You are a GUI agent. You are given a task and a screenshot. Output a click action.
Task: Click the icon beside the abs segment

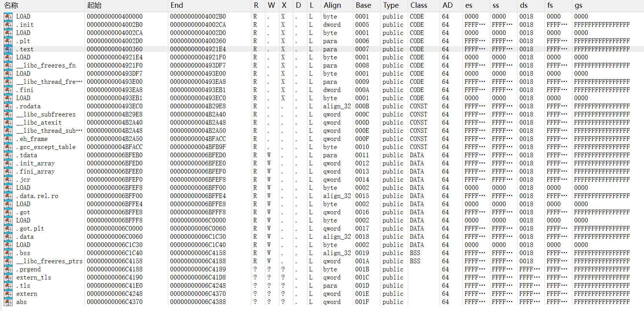pyautogui.click(x=8, y=302)
